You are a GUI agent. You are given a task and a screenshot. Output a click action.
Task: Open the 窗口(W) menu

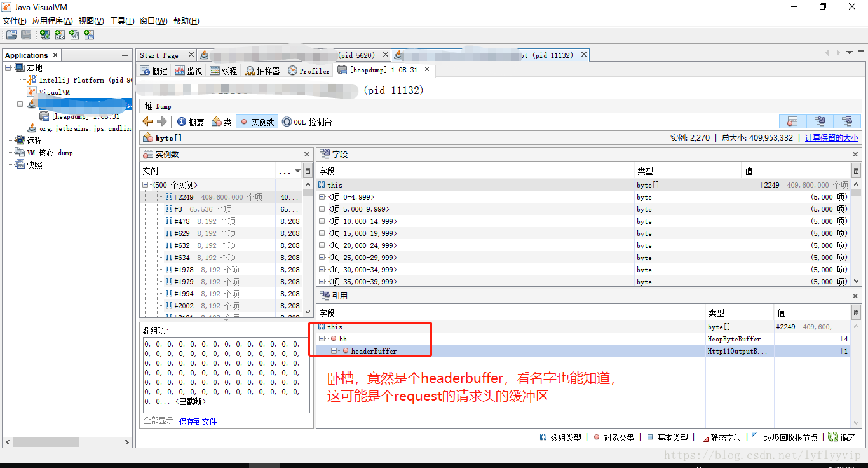coord(153,21)
